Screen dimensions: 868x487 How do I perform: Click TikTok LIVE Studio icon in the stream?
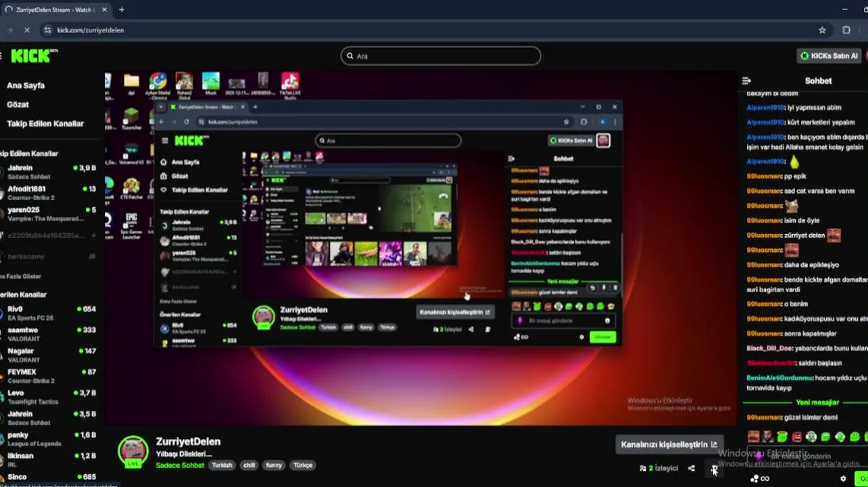290,86
